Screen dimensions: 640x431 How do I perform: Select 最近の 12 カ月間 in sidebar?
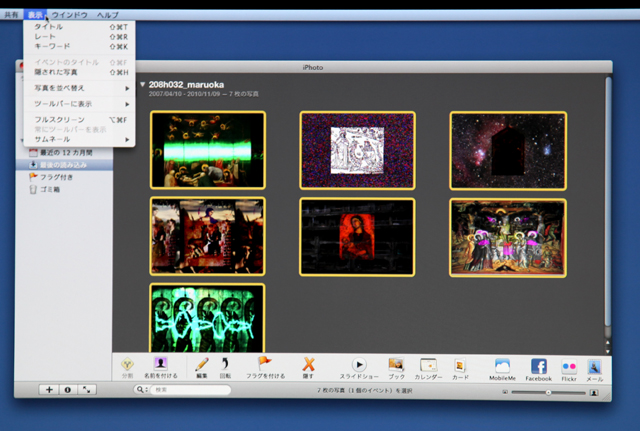[x=64, y=153]
